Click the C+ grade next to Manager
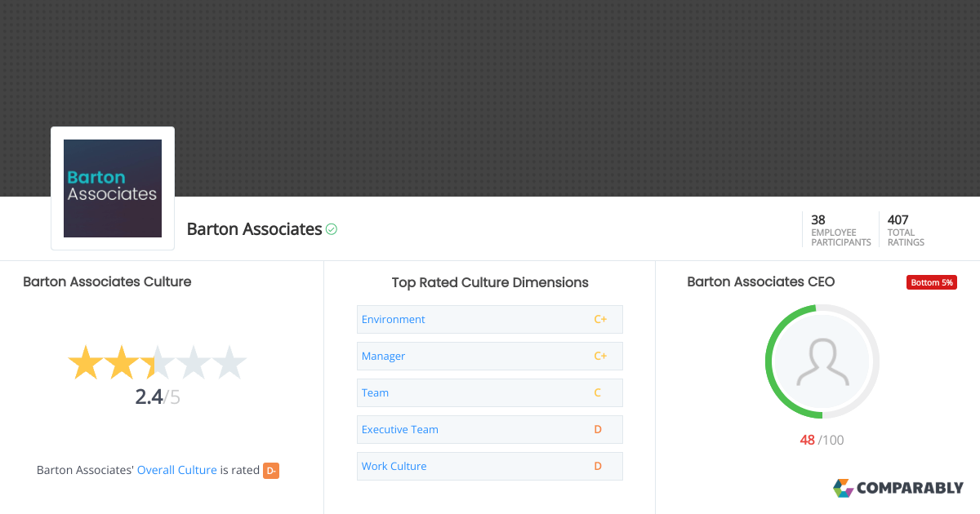The height and width of the screenshot is (514, 980). click(600, 356)
